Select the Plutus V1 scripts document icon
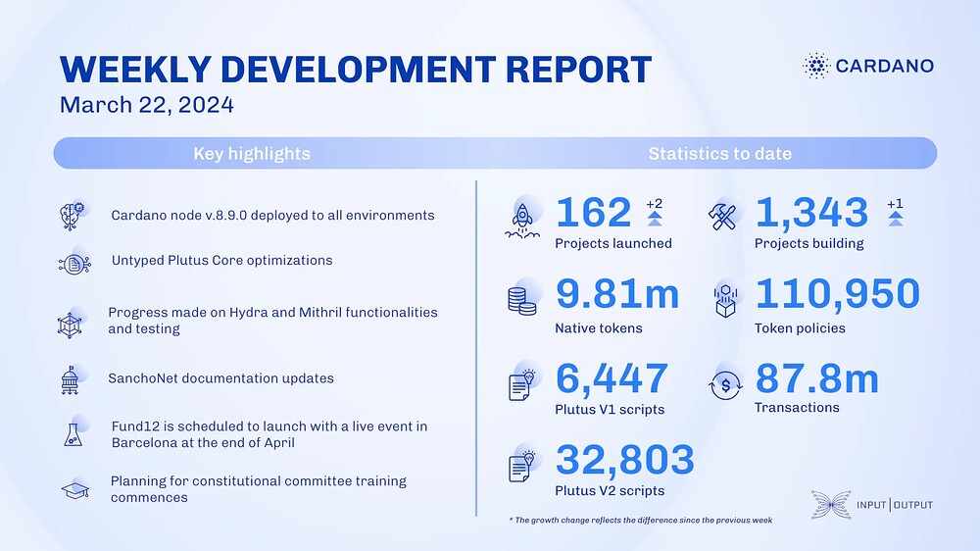Screen dimensions: 980x551 521,384
